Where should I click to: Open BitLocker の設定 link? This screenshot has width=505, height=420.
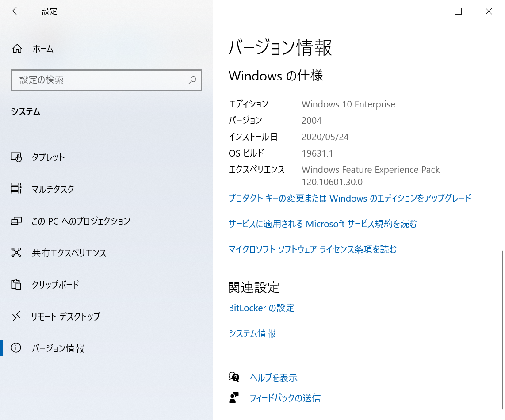tap(261, 308)
